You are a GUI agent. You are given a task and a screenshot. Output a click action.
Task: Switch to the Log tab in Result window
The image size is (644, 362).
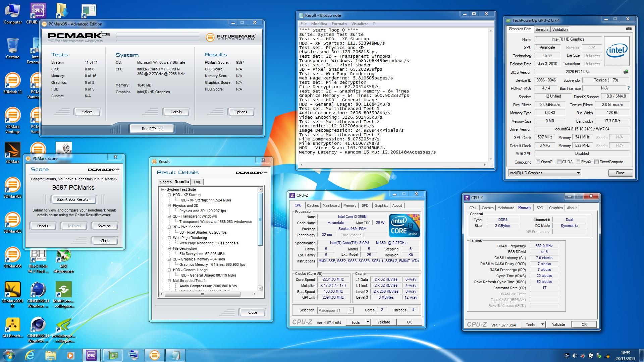(197, 182)
